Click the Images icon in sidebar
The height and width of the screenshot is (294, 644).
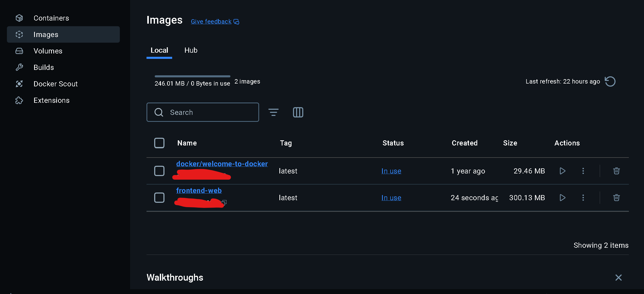point(19,34)
